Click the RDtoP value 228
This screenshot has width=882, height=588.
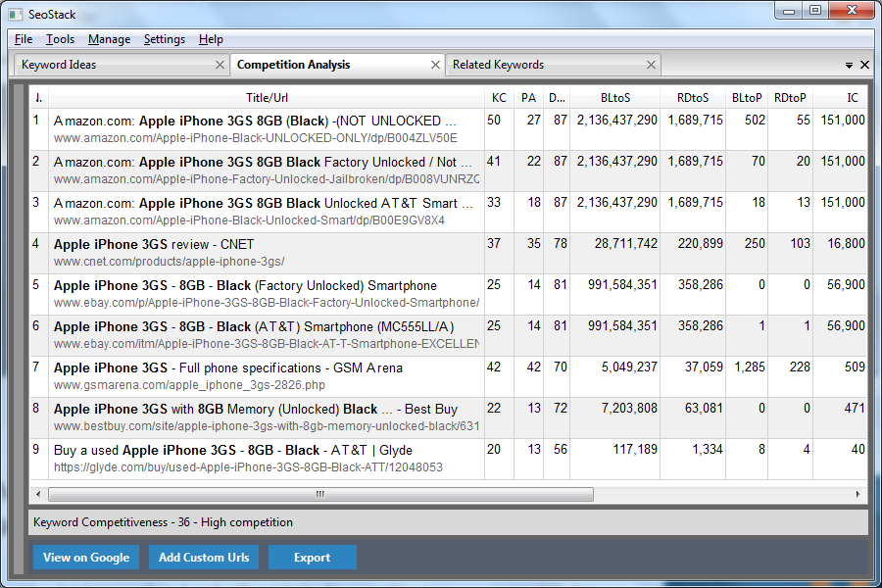click(800, 367)
